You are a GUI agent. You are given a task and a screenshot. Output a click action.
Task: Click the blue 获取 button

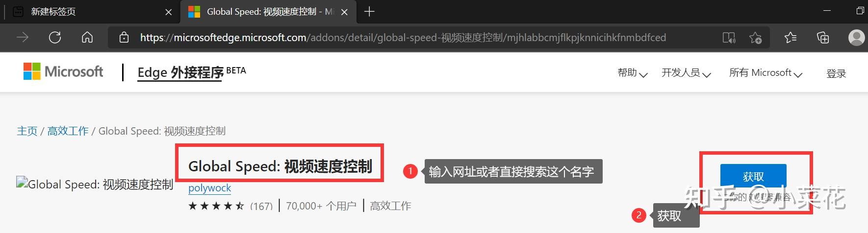753,177
